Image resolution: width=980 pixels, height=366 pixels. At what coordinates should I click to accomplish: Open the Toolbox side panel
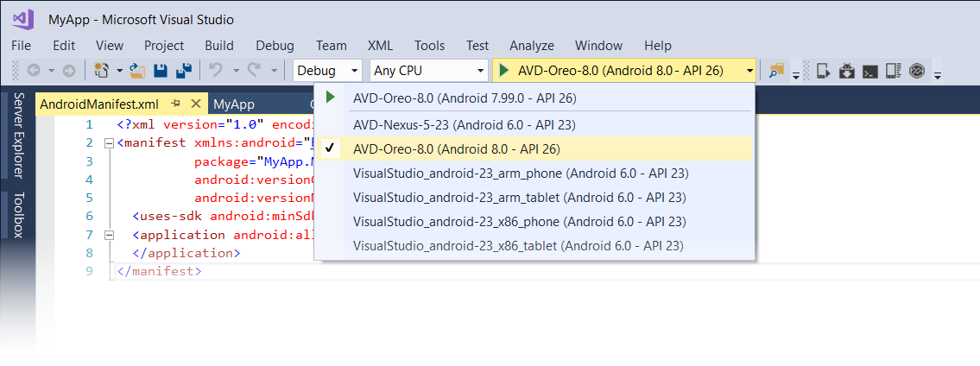19,215
